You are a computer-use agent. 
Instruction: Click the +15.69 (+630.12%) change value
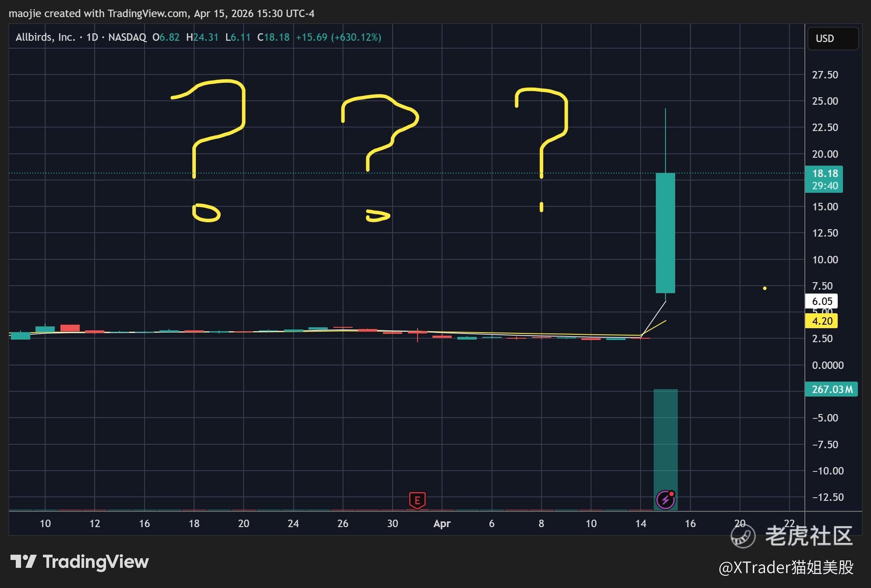[338, 37]
